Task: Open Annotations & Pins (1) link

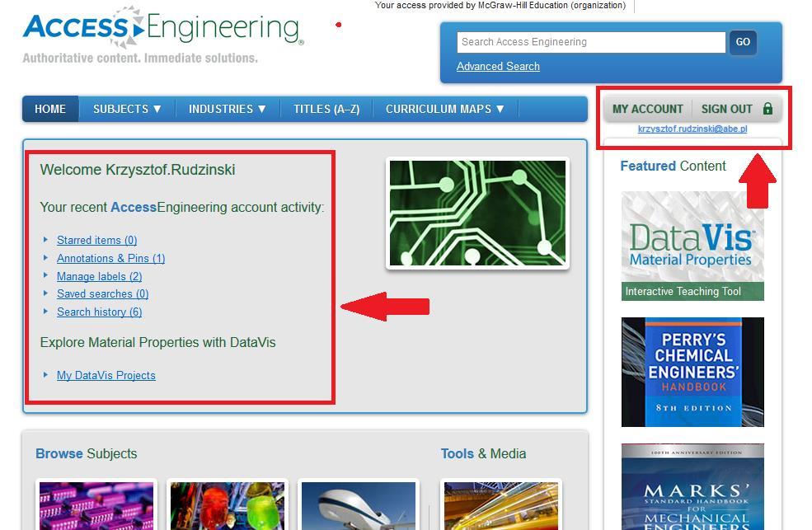Action: (x=110, y=258)
